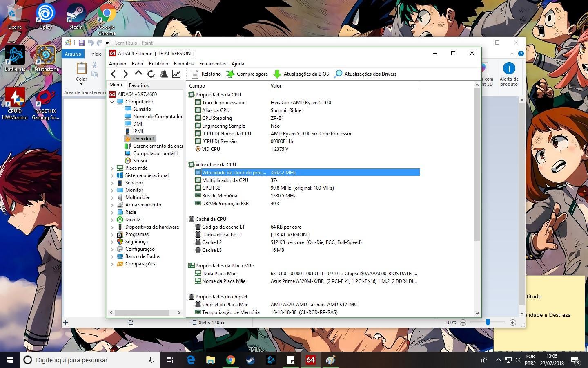Screen dimensions: 588x368
Task: Click the Valor column header
Action: point(344,86)
